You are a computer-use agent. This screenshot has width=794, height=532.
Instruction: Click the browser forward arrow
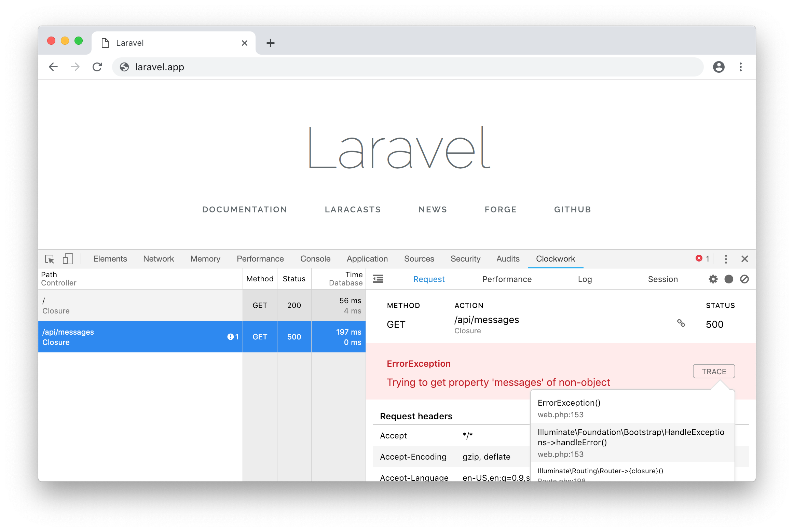75,67
